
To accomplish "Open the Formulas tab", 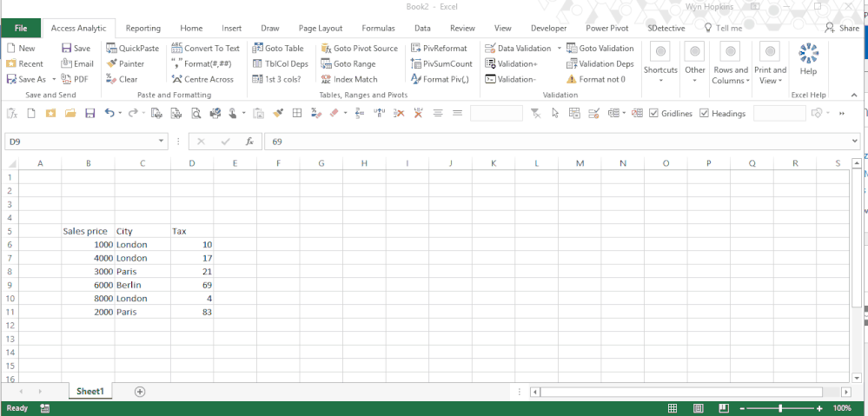I will coord(378,28).
